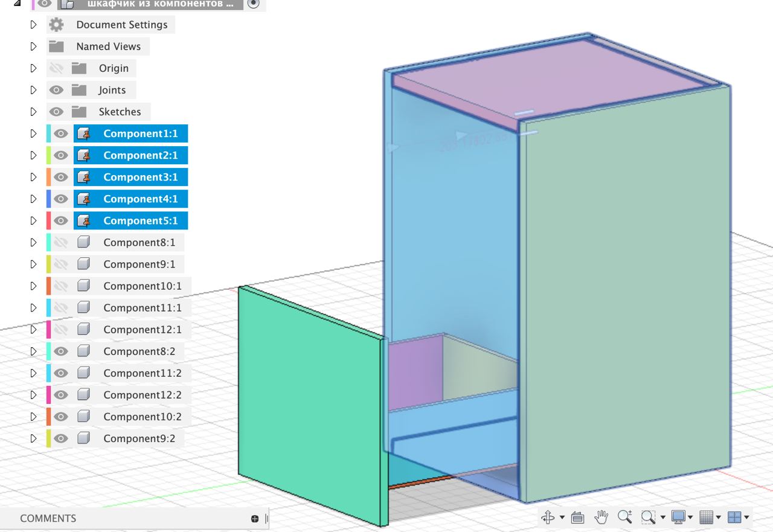Click Component10:2 box icon

(84, 416)
